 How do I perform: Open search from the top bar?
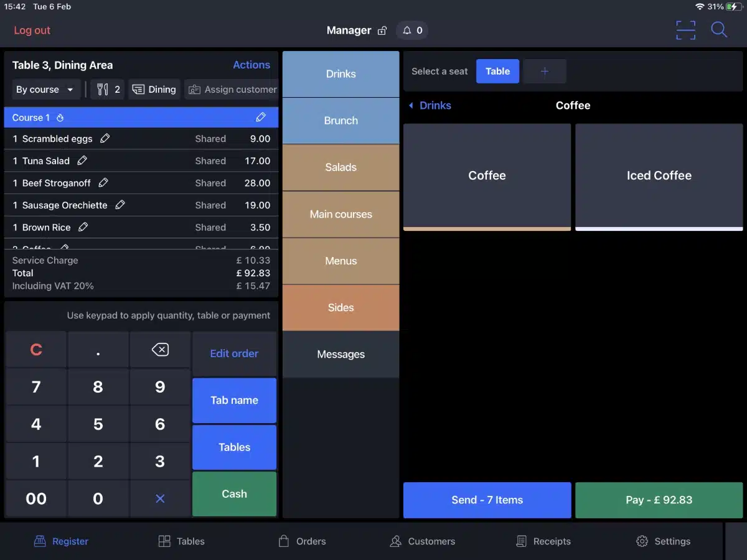(719, 30)
